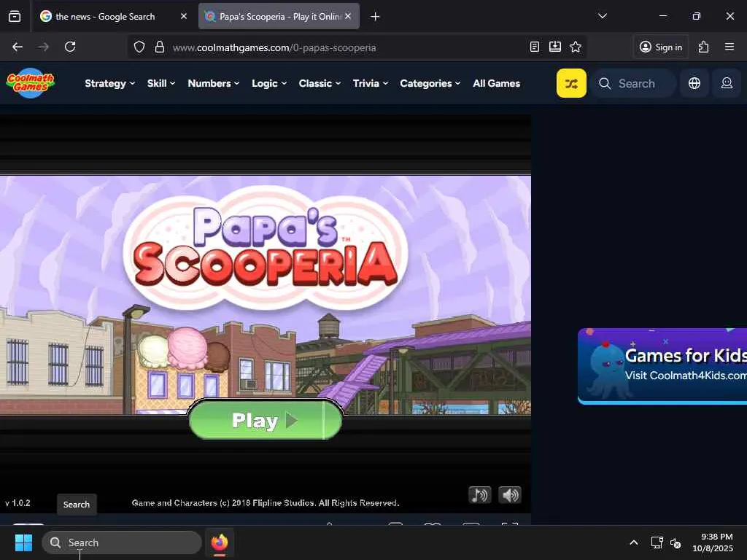Expand the Classic menu
This screenshot has width=747, height=560.
[x=320, y=83]
